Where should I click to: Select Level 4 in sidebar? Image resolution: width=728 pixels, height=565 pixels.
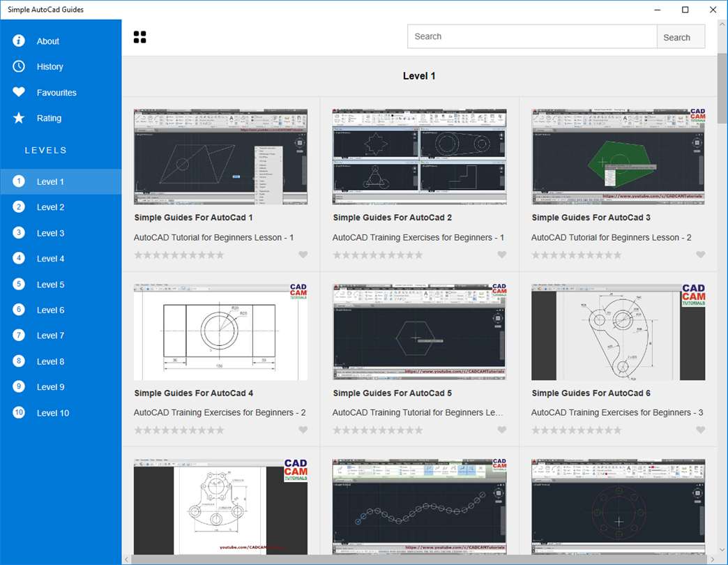coord(61,259)
